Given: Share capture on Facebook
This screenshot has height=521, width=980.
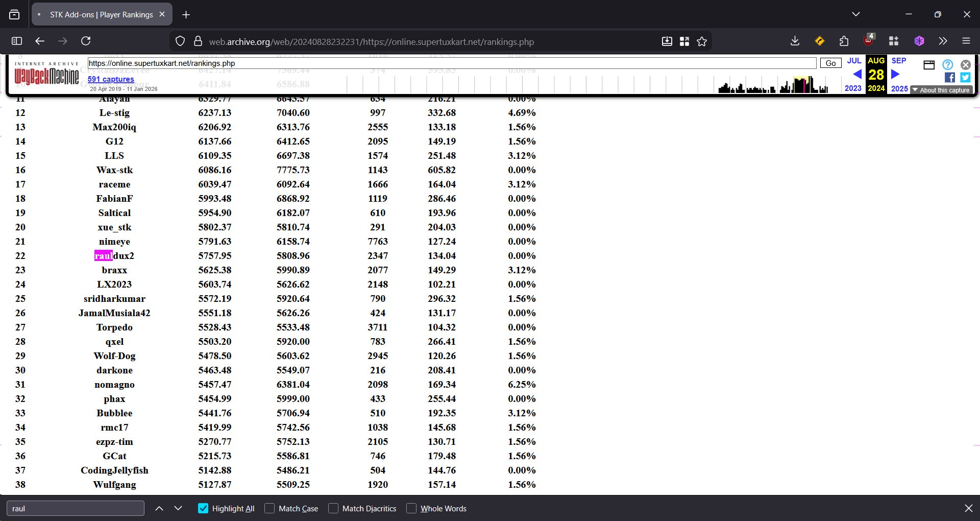Looking at the screenshot, I should (949, 77).
